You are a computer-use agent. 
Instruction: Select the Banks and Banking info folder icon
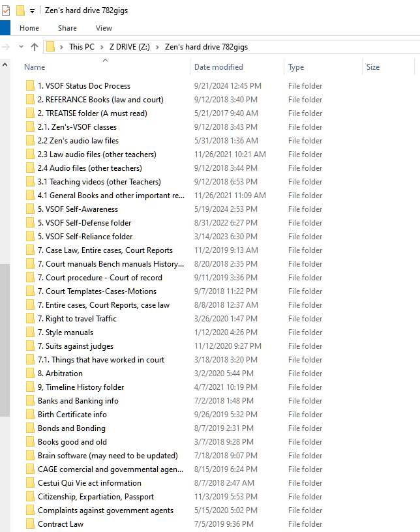[x=30, y=401]
